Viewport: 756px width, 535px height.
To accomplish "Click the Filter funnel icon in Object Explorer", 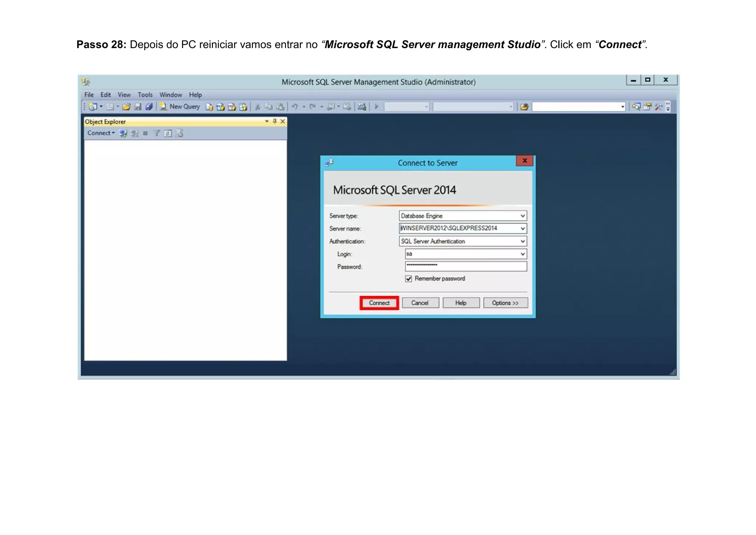I will point(157,133).
